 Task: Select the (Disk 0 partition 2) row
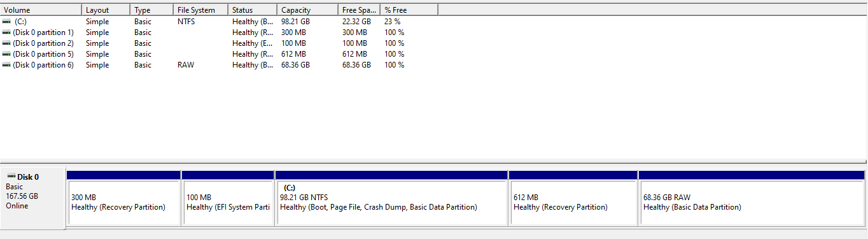click(x=43, y=43)
